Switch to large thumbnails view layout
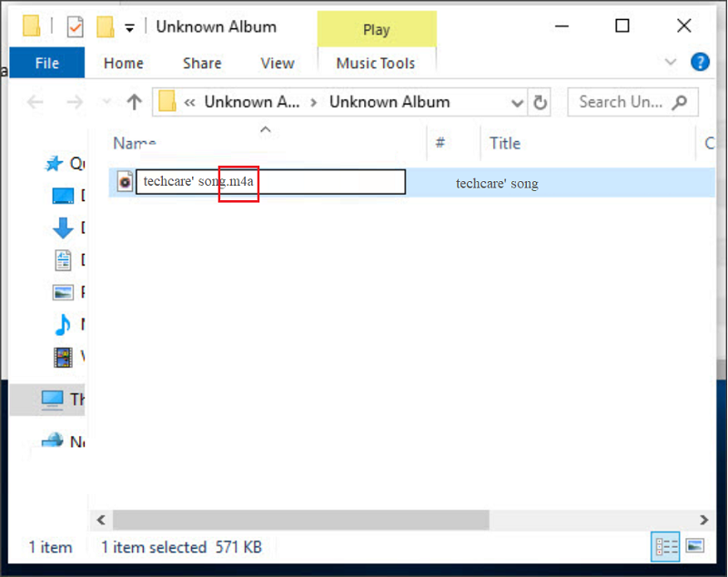The height and width of the screenshot is (577, 728). coord(695,547)
